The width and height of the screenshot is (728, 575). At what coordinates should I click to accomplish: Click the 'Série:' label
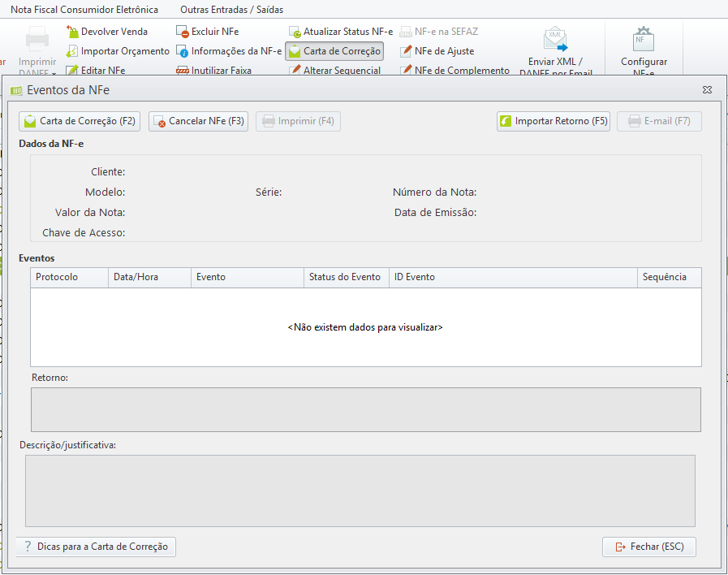click(269, 192)
